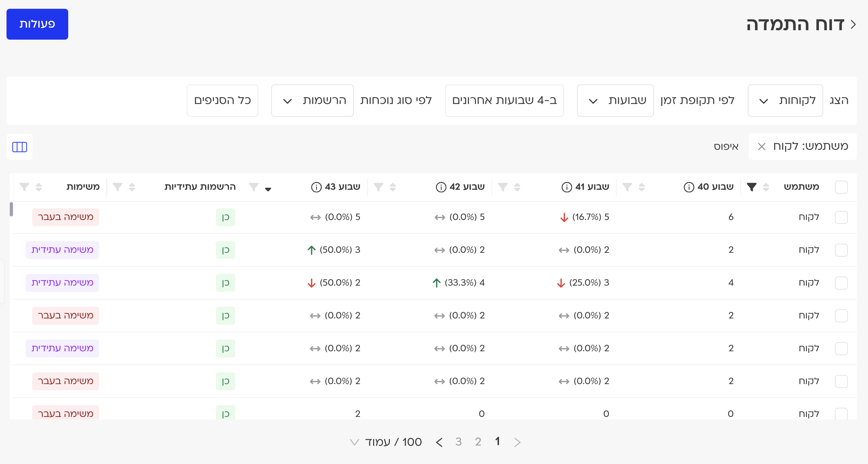
Task: Expand the הרשמות attendance type dropdown
Action: coord(312,101)
